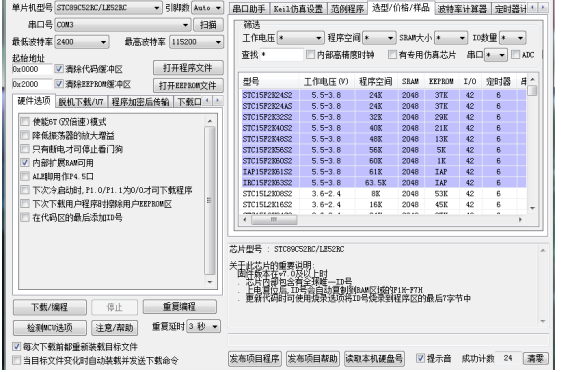Click chip table horizontal scroll right arrow
576x372 pixels.
point(520,220)
